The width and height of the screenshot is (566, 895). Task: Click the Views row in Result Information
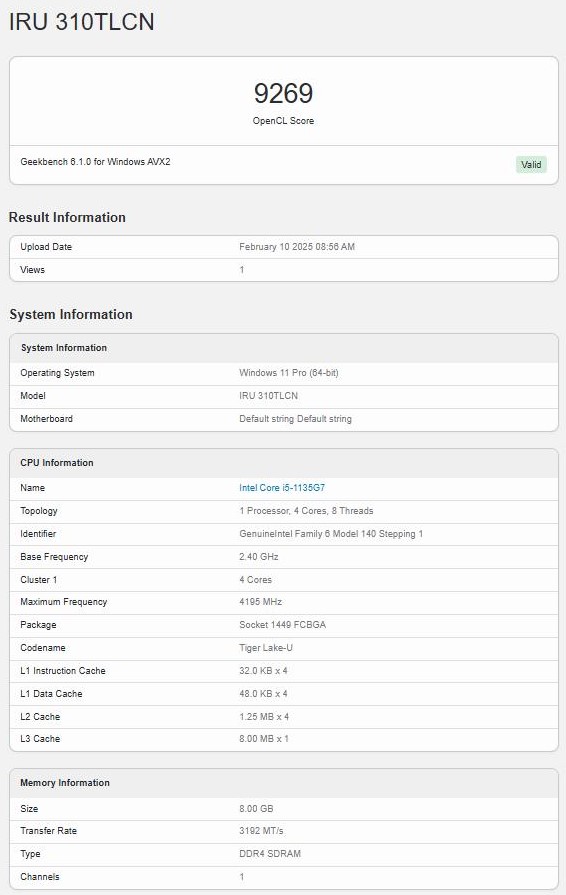[284, 269]
